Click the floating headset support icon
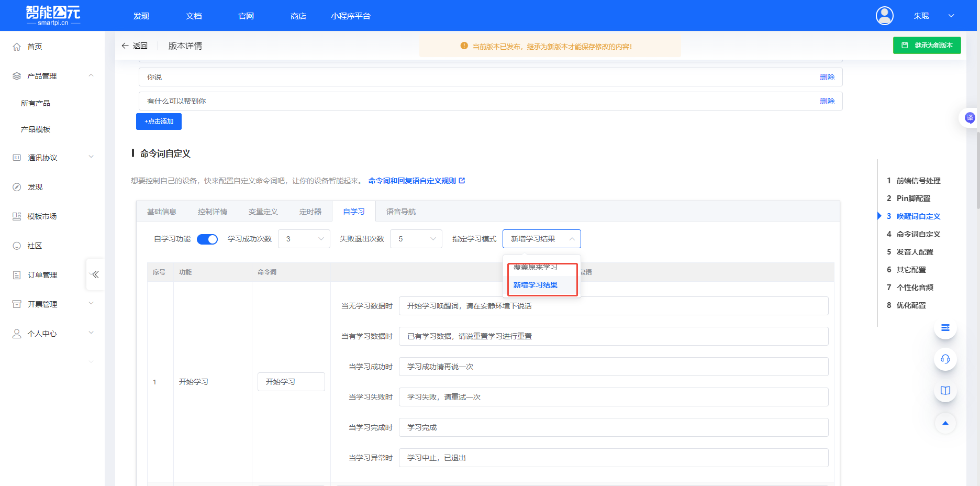 pos(945,360)
